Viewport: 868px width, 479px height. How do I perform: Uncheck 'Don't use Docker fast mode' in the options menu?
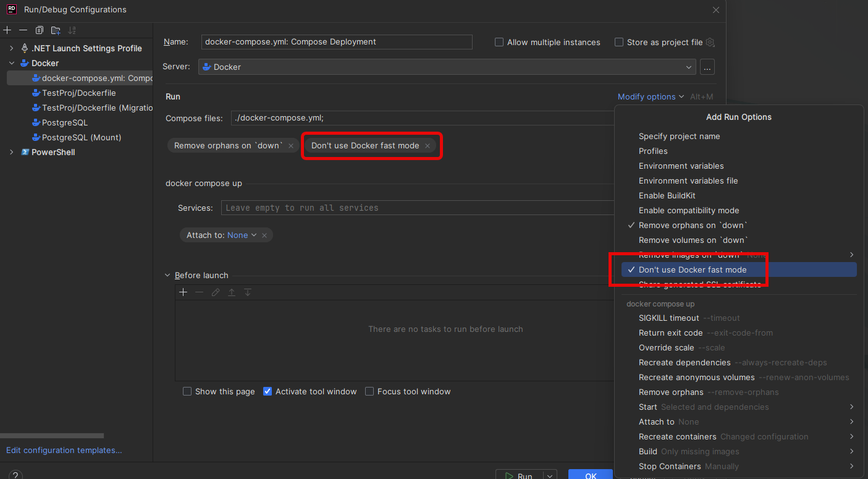coord(739,269)
